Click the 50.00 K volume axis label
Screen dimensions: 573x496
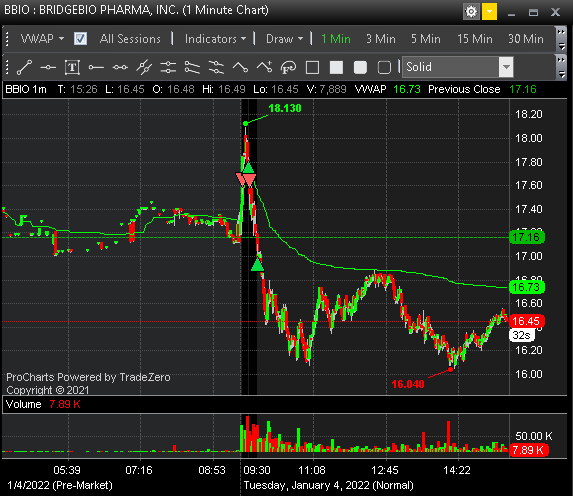(x=534, y=436)
